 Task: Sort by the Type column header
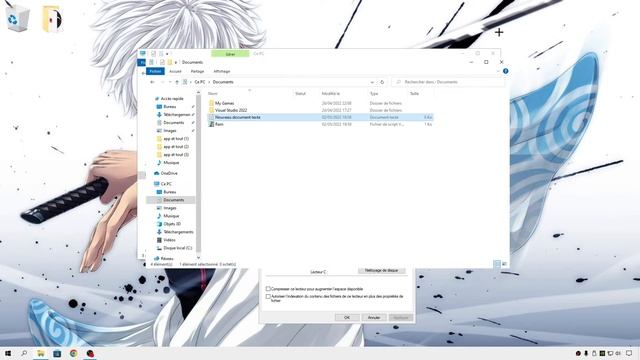[x=374, y=93]
